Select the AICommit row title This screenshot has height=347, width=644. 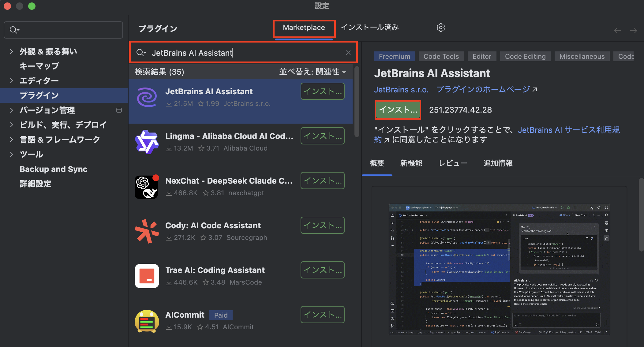(185, 315)
